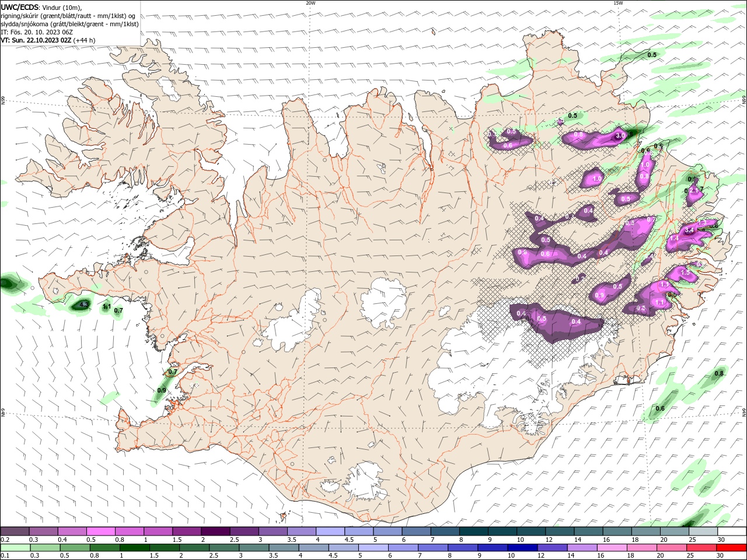Click the 'Vindur (10m),' header text
This screenshot has width=747, height=560.
pyautogui.click(x=62, y=7)
